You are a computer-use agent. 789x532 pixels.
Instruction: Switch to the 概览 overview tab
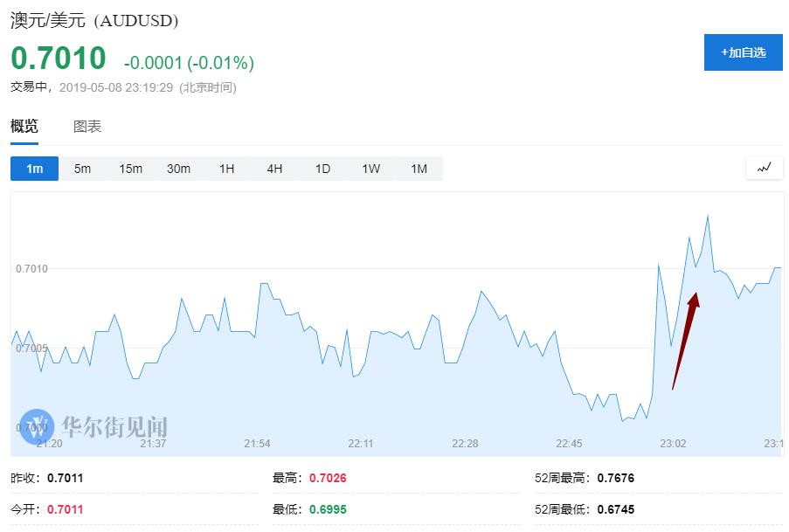pos(24,127)
